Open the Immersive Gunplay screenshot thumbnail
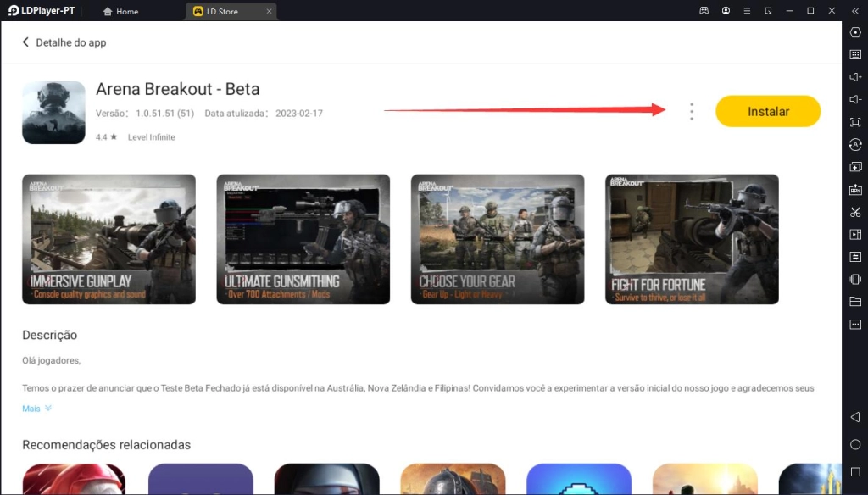This screenshot has height=495, width=868. pos(108,239)
